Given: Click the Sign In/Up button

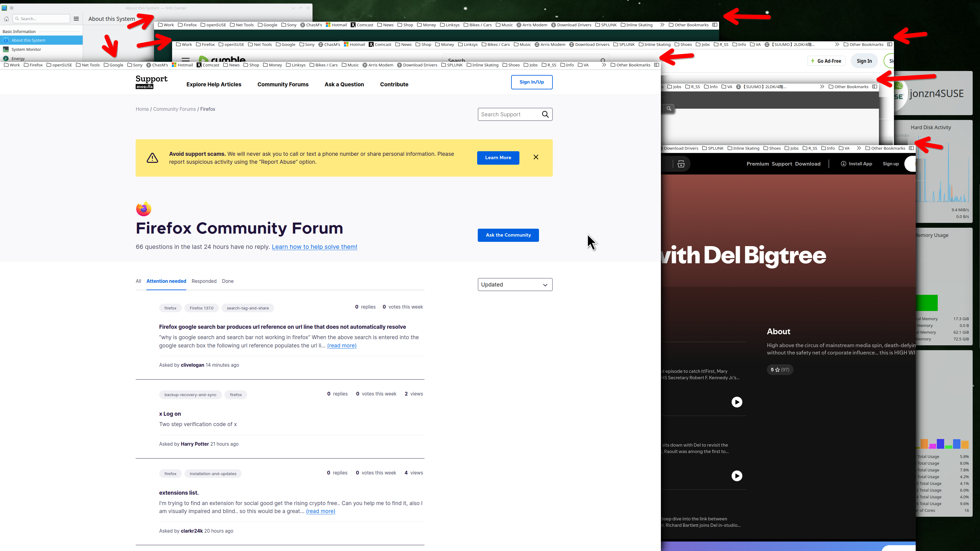Looking at the screenshot, I should point(531,82).
